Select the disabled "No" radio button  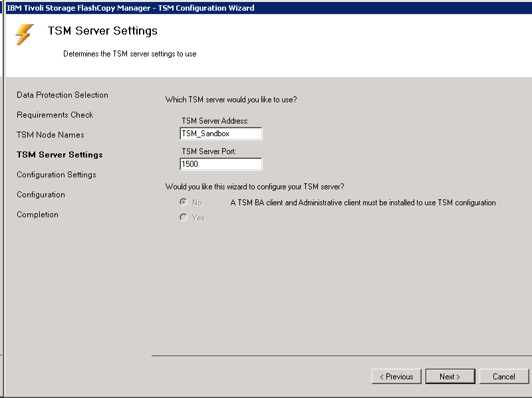[184, 203]
